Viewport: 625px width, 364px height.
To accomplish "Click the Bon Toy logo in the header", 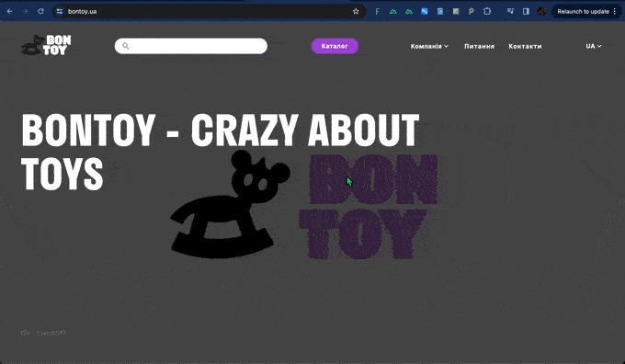I will 46,45.
